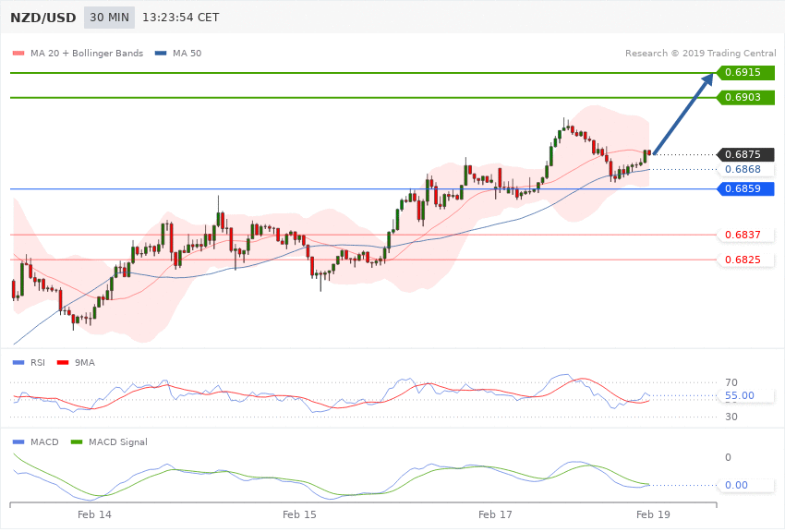This screenshot has width=785, height=532.
Task: Click the NZD/USD symbol title
Action: pyautogui.click(x=43, y=18)
